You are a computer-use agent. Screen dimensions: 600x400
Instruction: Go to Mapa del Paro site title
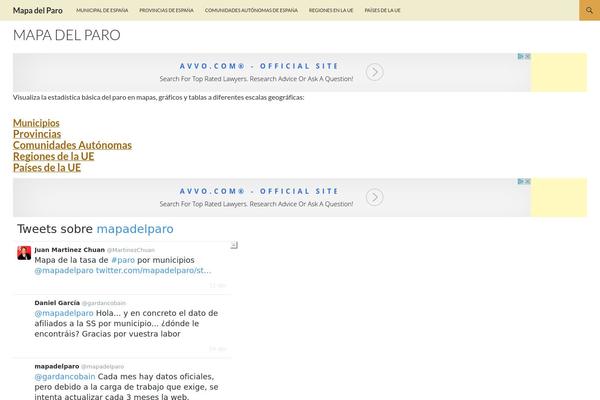pos(38,10)
